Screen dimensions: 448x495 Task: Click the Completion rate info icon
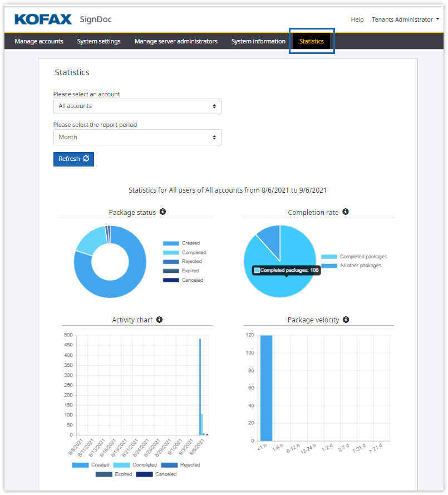[x=346, y=212]
